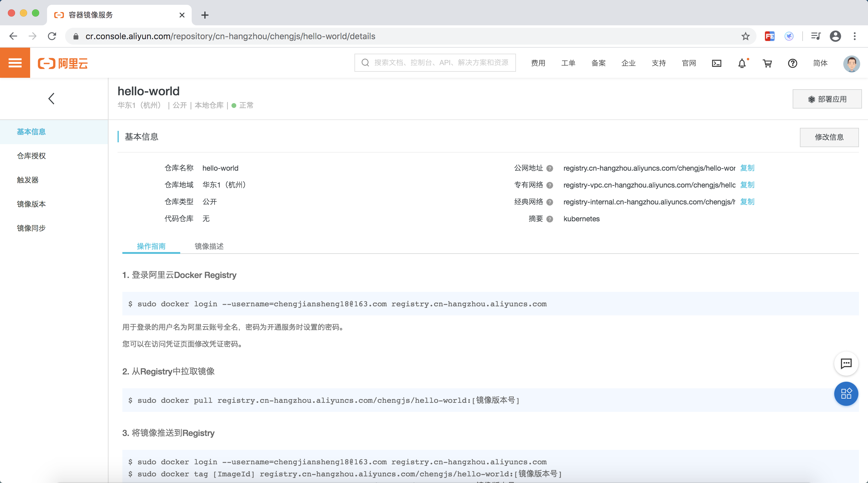Viewport: 868px width, 483px height.
Task: Click the user avatar in the header
Action: [851, 63]
